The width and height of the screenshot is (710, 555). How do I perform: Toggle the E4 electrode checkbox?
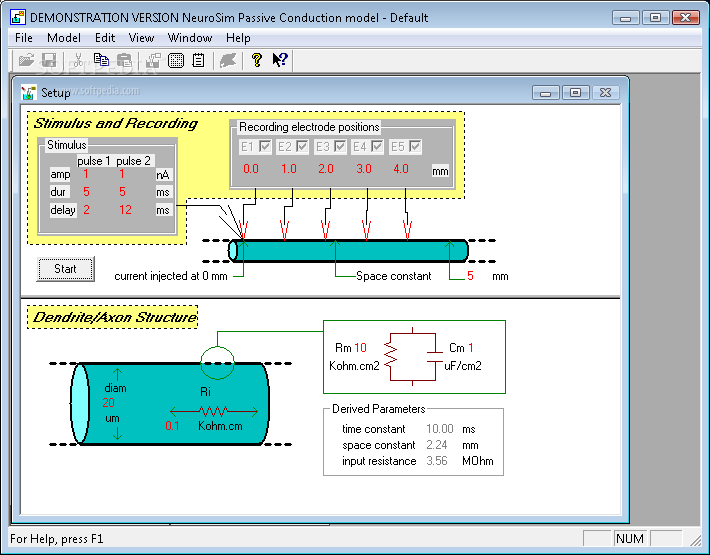tap(377, 146)
